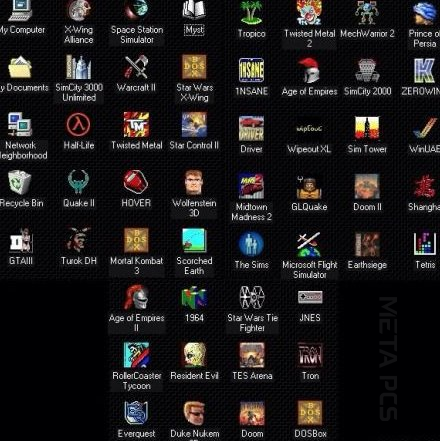Open the SimCity 2000 icon

click(367, 70)
